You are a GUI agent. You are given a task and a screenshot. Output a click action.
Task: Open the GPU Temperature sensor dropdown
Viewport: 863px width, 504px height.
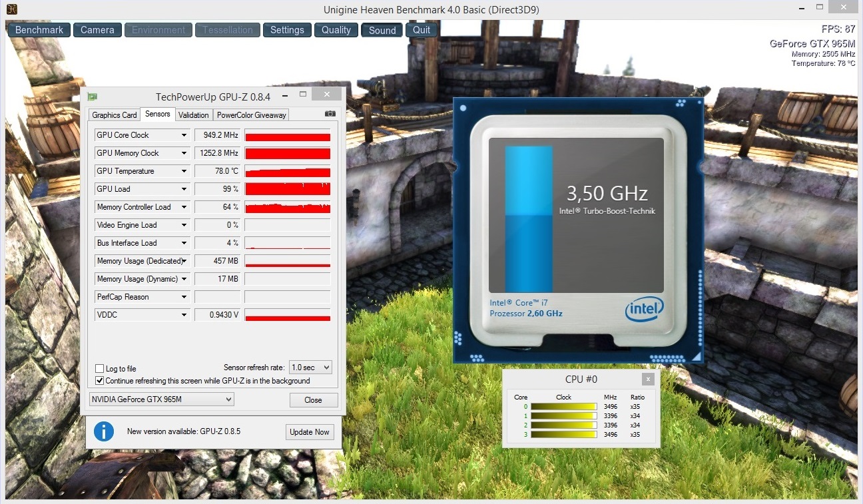tap(184, 171)
